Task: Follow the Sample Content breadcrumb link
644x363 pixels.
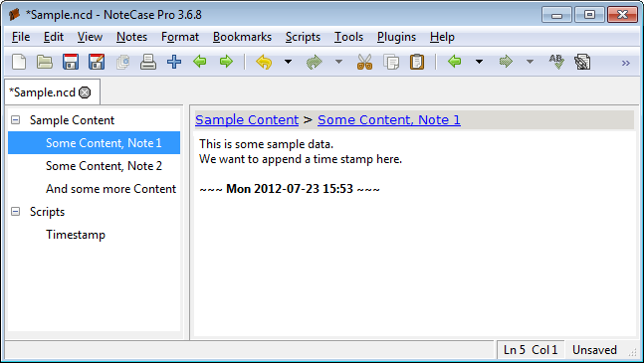Action: coord(247,119)
